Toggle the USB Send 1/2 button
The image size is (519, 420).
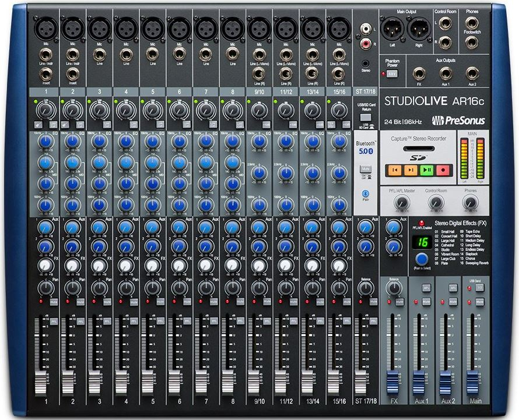[x=479, y=288]
